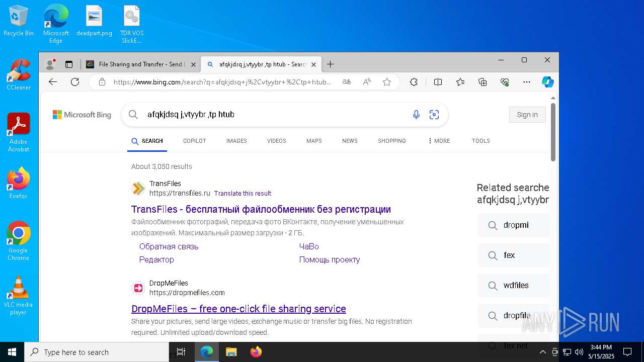Viewport: 644px width, 362px height.
Task: Open the MAPS results tab
Action: click(314, 141)
